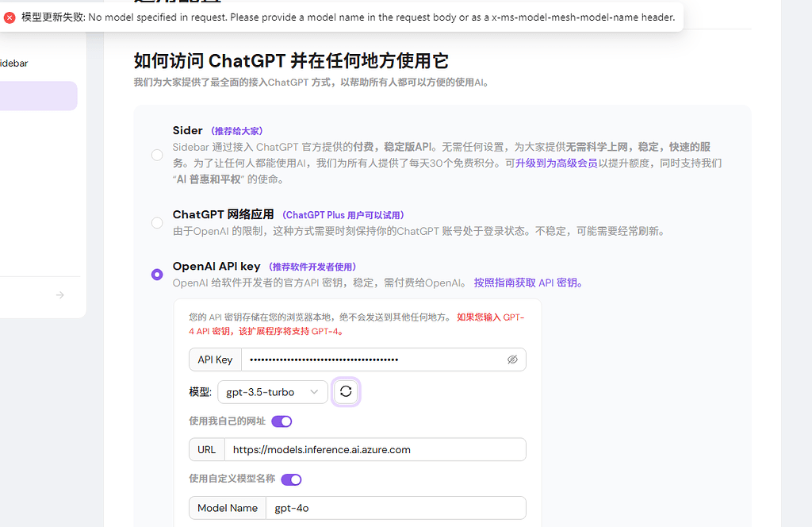Click the 使用我自己的网址 label text
Image resolution: width=812 pixels, height=527 pixels.
[x=227, y=421]
